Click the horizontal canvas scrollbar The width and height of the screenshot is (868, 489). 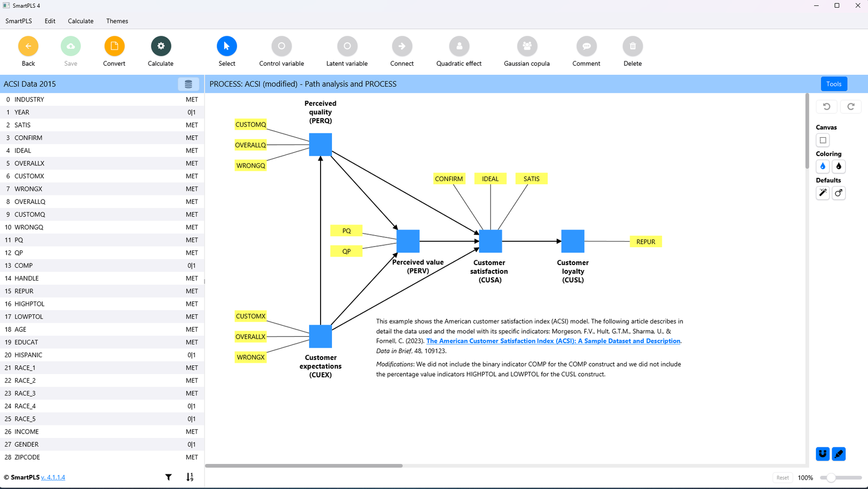click(304, 466)
